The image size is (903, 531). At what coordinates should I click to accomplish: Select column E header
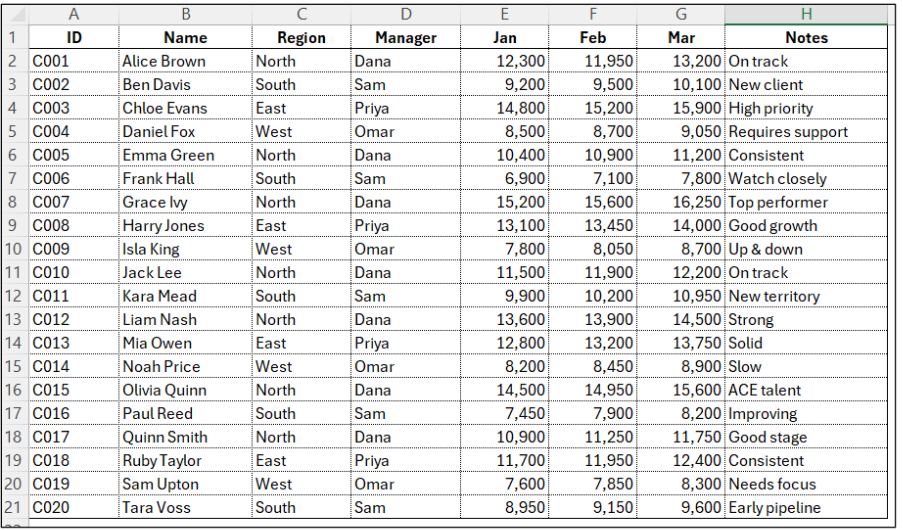(505, 15)
